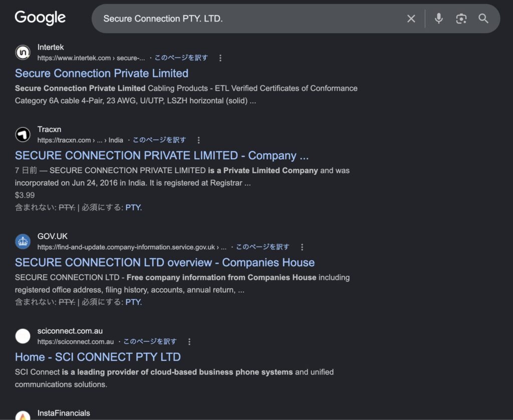
Task: Click the GOV.UK crown favicon
Action: point(23,242)
